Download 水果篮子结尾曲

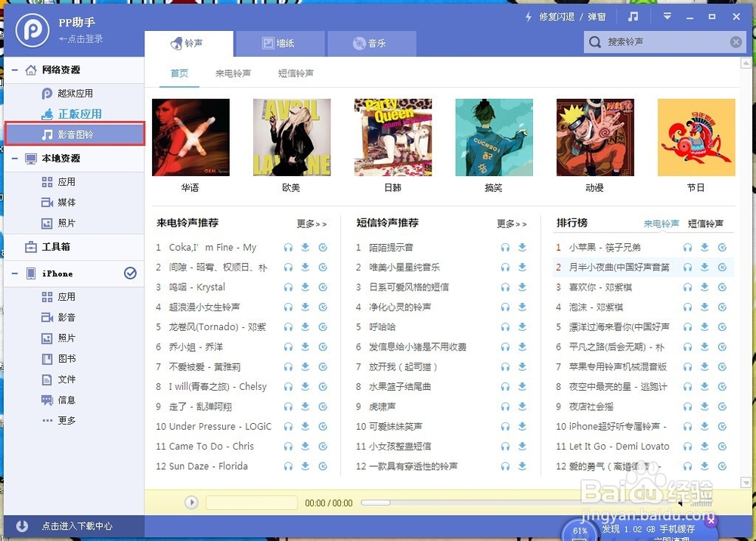coord(522,386)
